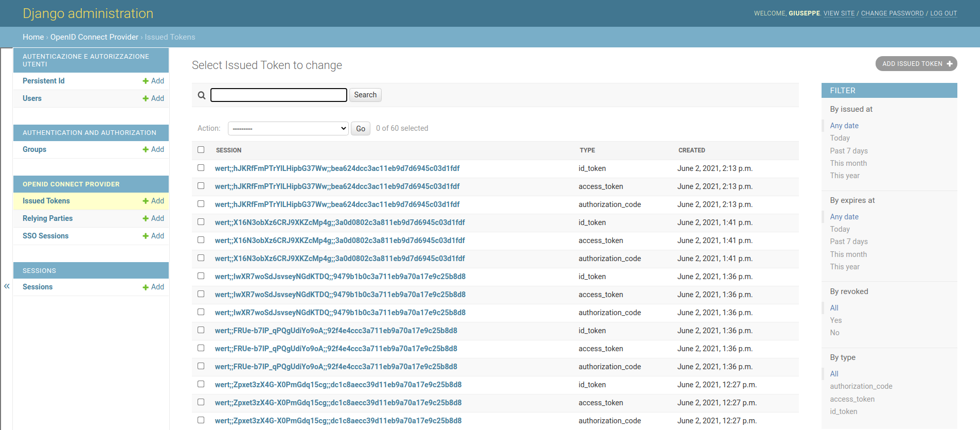Click the Change Password link
This screenshot has width=980, height=430.
(x=893, y=13)
